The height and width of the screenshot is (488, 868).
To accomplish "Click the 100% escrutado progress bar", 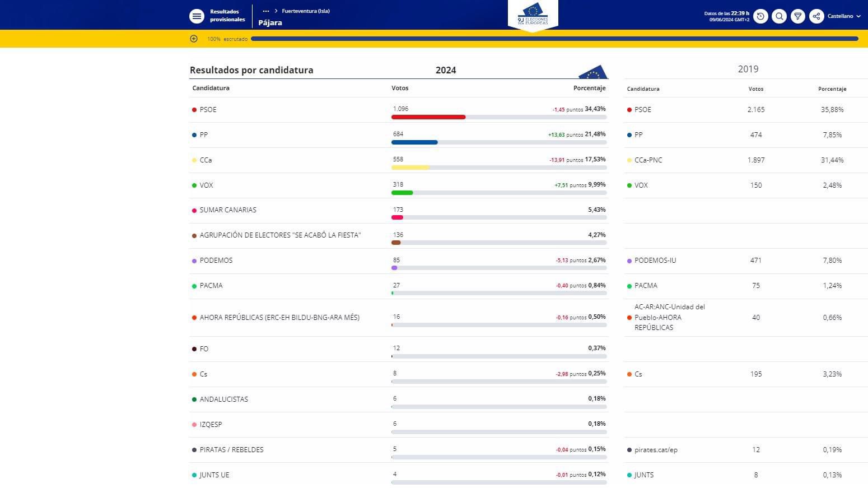I will pyautogui.click(x=554, y=39).
